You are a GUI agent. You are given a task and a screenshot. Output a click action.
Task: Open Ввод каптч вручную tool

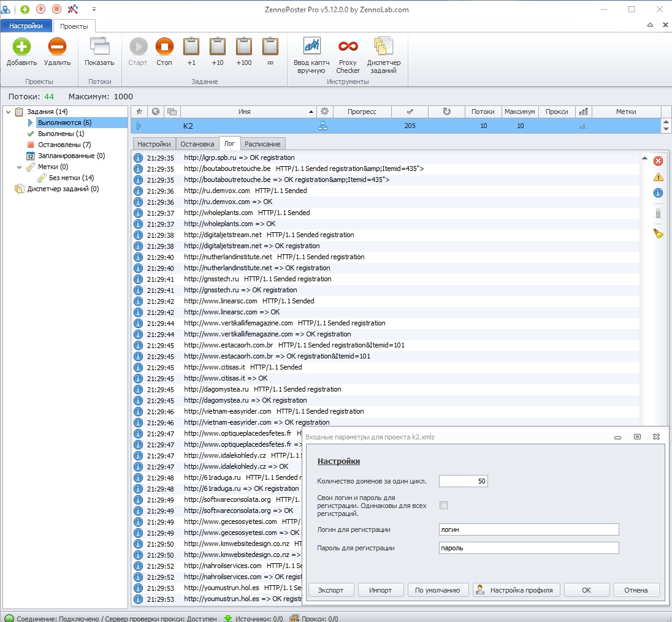click(311, 55)
